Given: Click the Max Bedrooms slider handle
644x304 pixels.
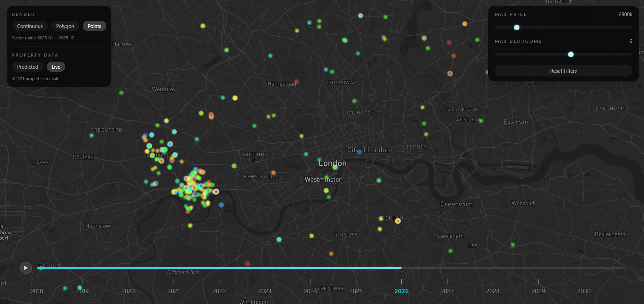Looking at the screenshot, I should click(571, 54).
